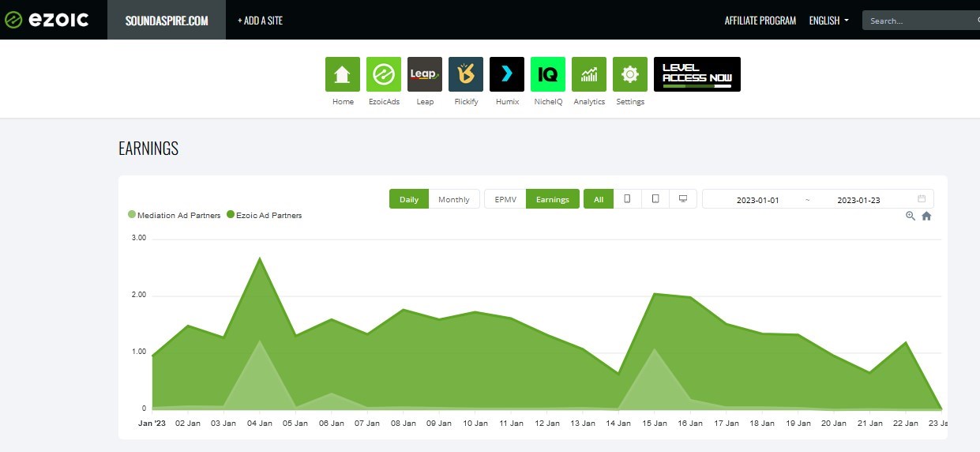
Task: Reset chart with the home icon
Action: (x=927, y=216)
